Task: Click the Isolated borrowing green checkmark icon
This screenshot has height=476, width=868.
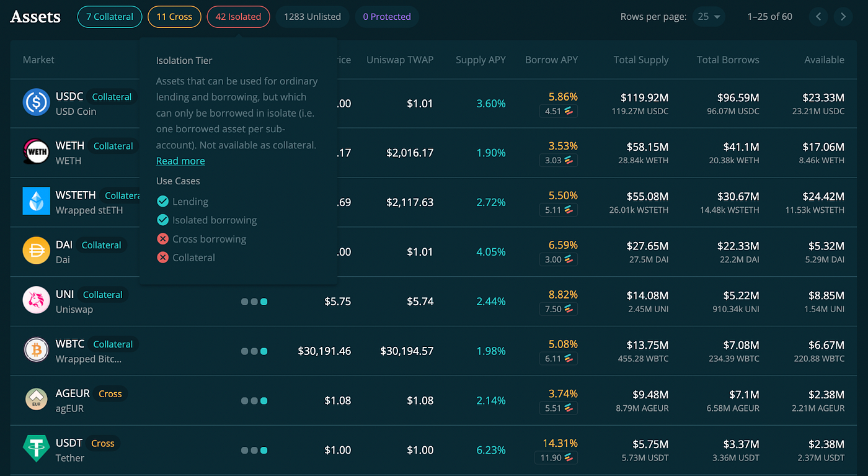Action: pos(162,220)
